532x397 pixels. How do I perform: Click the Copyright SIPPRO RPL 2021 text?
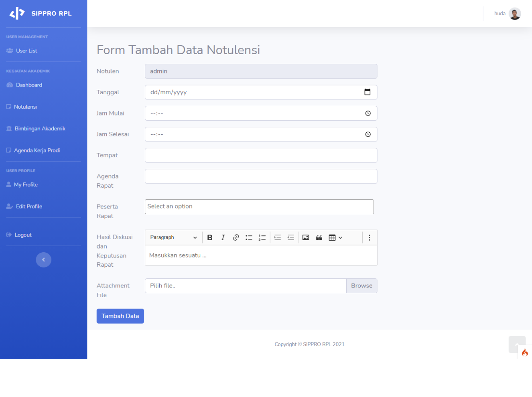coord(310,344)
